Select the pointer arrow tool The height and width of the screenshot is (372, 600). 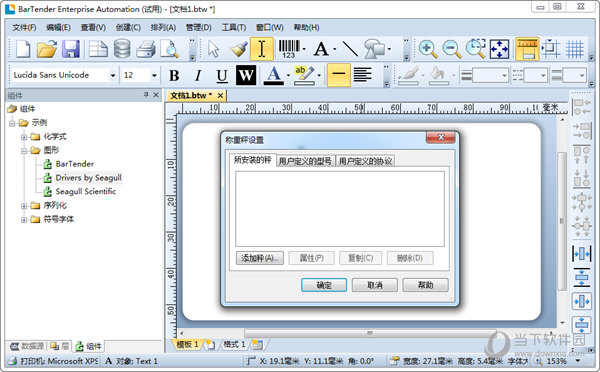point(214,49)
